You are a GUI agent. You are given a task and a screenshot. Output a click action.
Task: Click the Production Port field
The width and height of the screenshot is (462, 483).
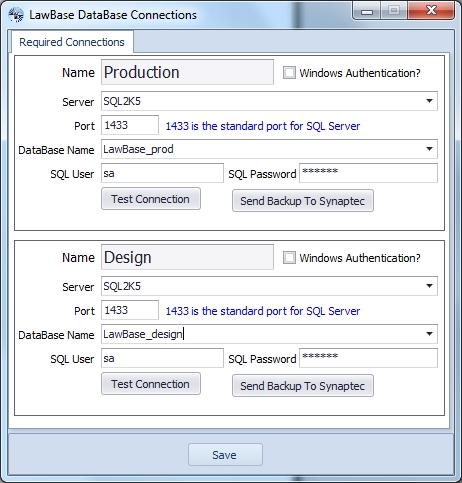(130, 125)
